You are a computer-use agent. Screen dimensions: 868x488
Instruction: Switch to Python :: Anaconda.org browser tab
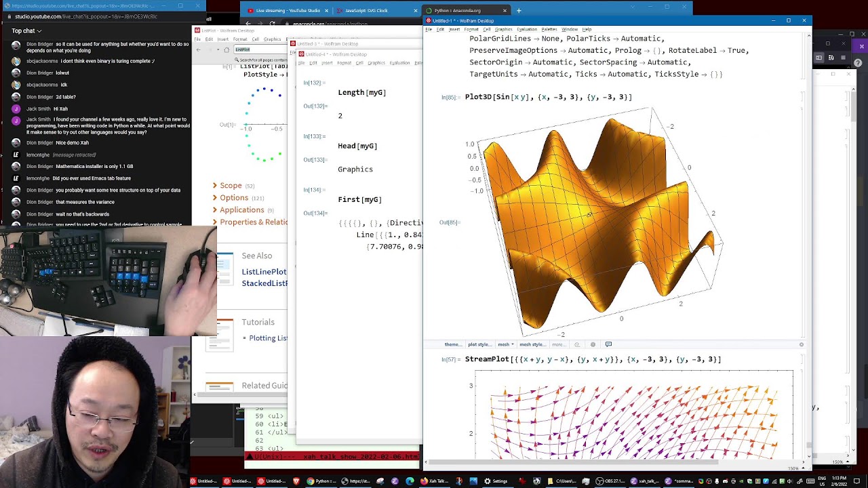[x=467, y=11]
